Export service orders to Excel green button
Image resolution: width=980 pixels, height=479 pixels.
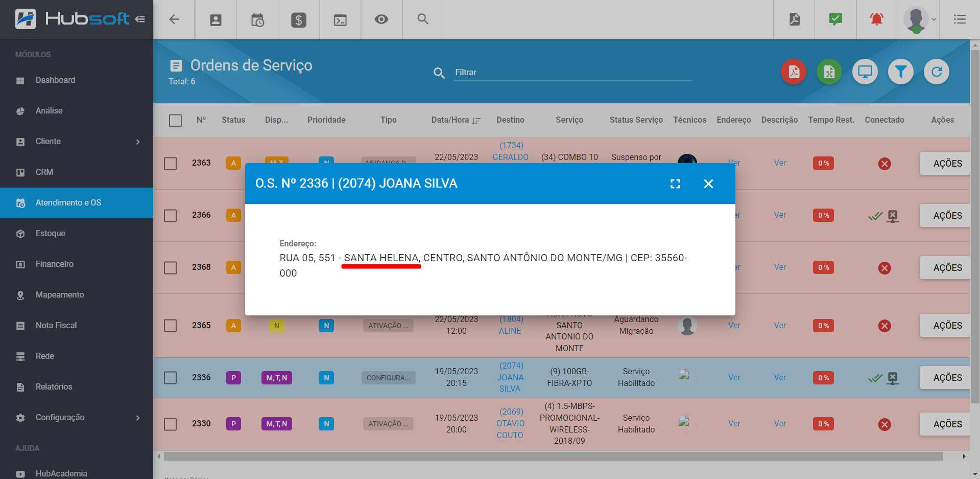829,72
